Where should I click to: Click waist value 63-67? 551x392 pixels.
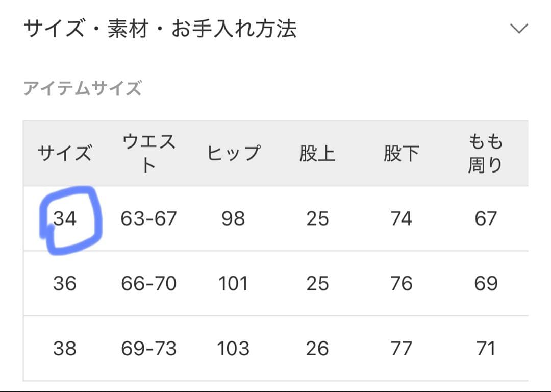point(148,219)
